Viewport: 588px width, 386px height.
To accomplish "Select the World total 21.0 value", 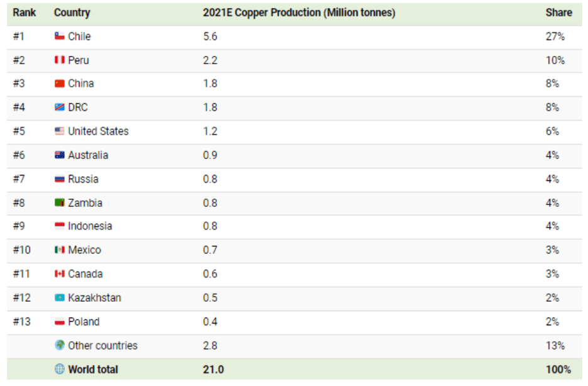I will coord(214,370).
